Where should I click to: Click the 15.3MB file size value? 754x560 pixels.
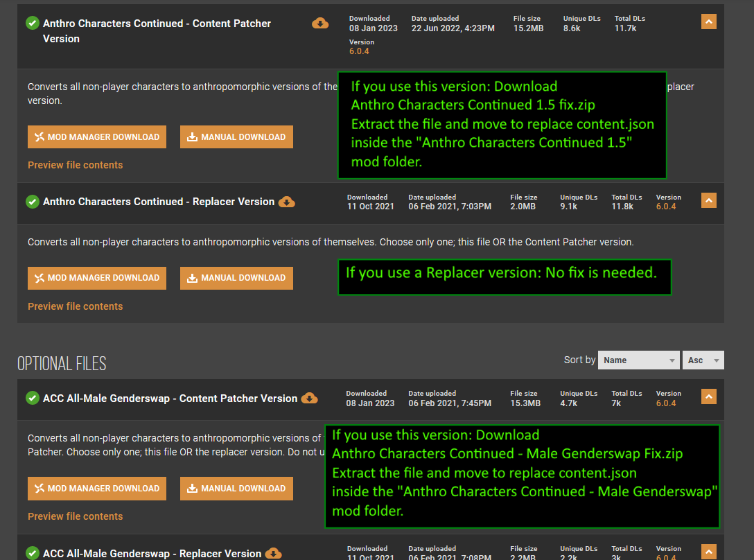525,403
